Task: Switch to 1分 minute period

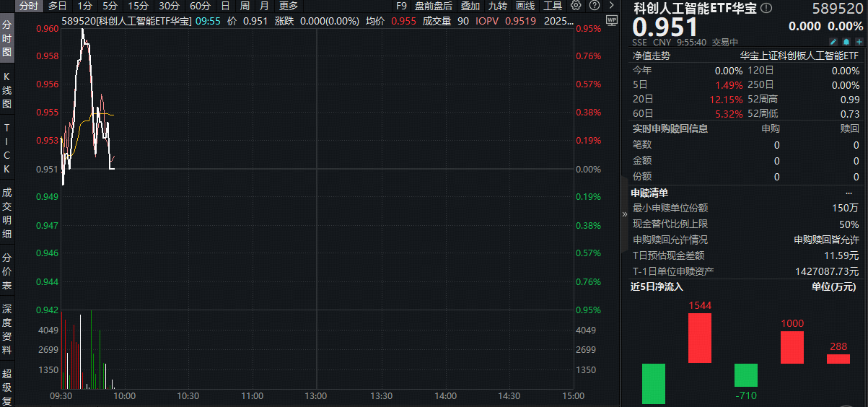Action: click(x=85, y=6)
